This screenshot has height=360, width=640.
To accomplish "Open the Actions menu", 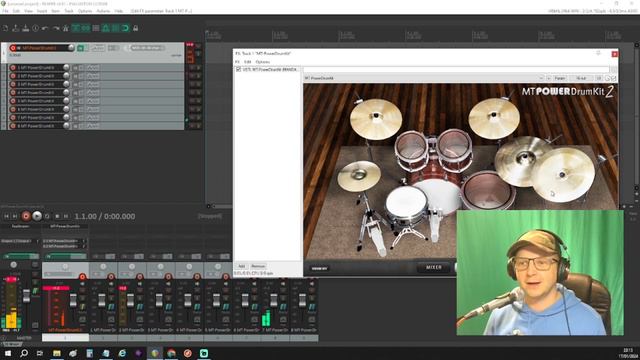I will 103,11.
